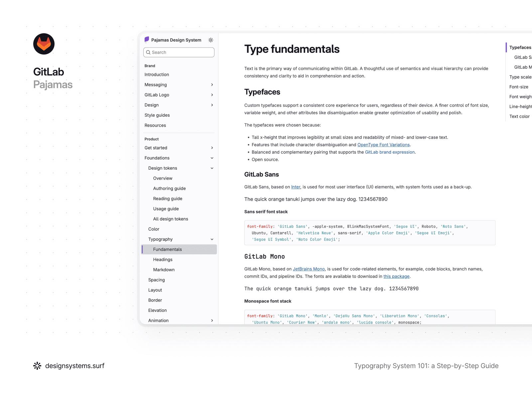Expand the GitLab Logo section chevron
The image size is (532, 399).
(212, 95)
